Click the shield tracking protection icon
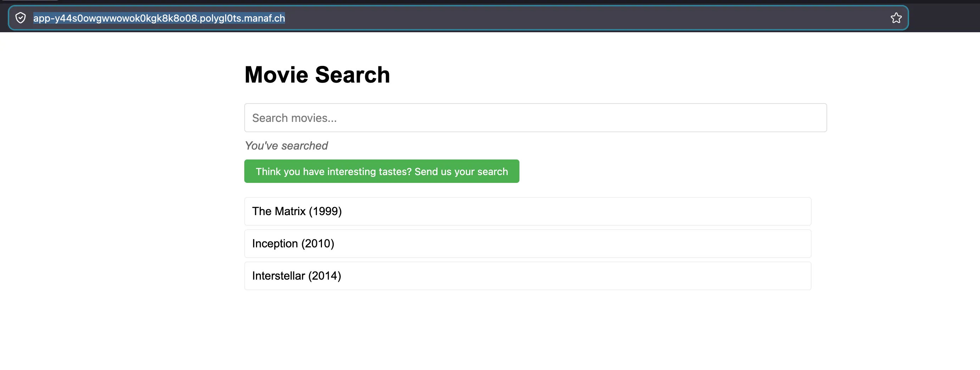Image resolution: width=980 pixels, height=370 pixels. point(21,18)
